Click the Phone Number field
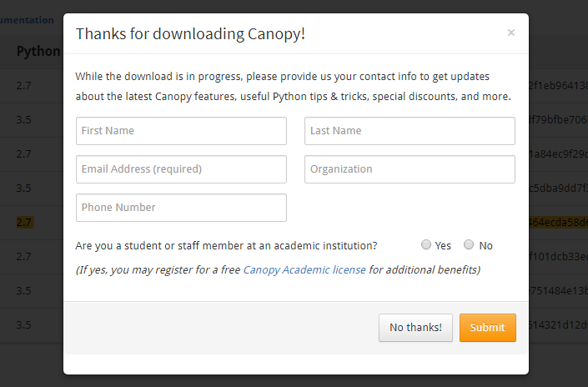The width and height of the screenshot is (588, 387). 181,208
